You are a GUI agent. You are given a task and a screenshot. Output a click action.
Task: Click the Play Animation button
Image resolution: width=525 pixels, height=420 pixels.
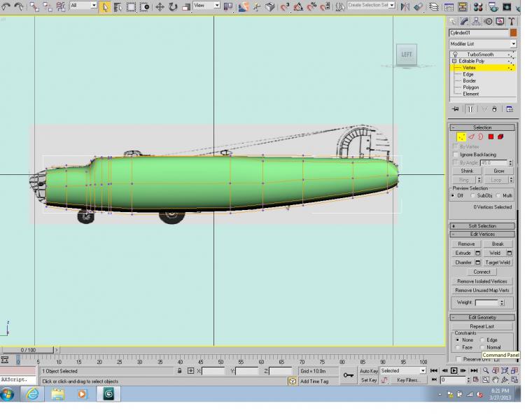(x=454, y=370)
